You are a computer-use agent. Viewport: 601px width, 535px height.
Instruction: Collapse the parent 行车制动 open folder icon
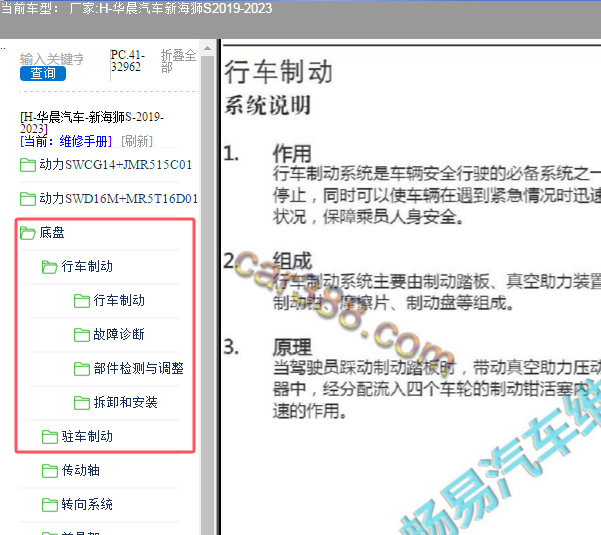[x=49, y=267]
